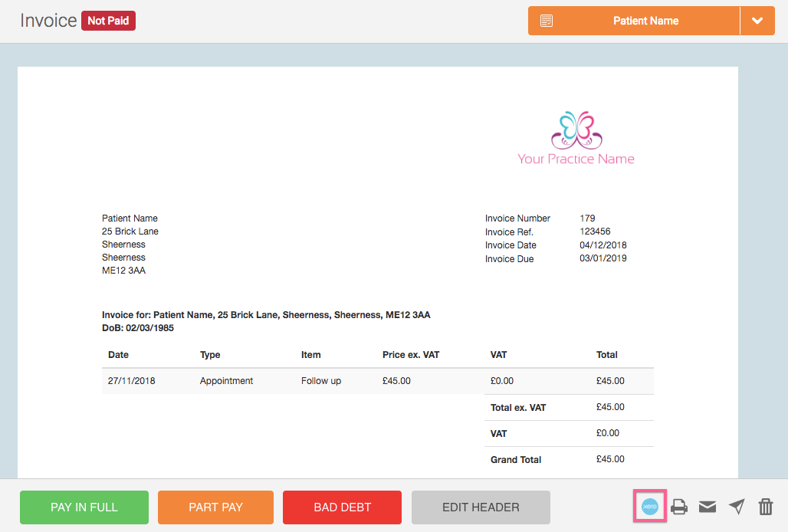Click the Grand Total row label

click(x=516, y=460)
